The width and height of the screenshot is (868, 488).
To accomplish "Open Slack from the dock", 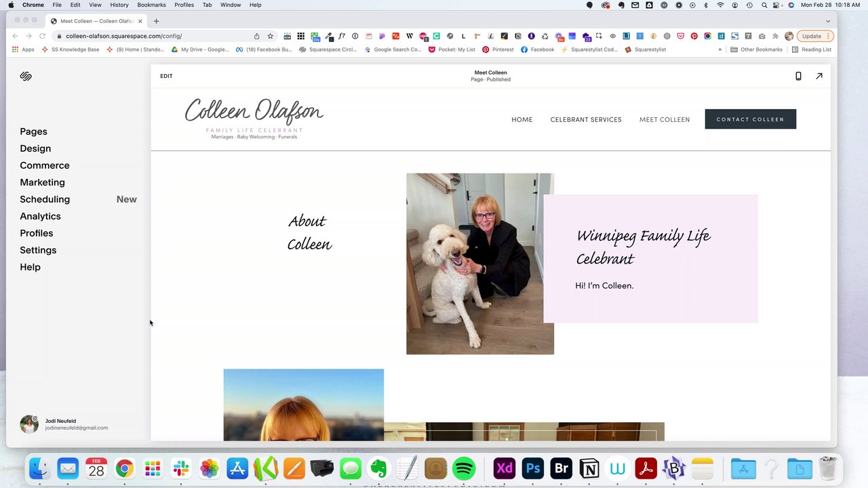I will [181, 468].
